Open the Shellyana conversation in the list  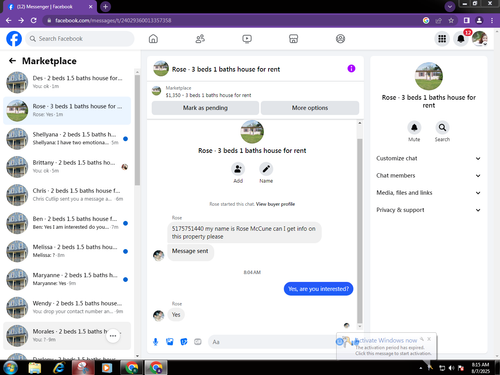click(67, 139)
